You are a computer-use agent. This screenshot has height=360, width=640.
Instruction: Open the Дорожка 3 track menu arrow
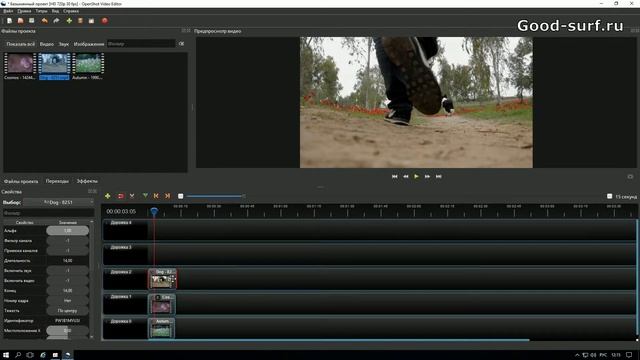[107, 247]
